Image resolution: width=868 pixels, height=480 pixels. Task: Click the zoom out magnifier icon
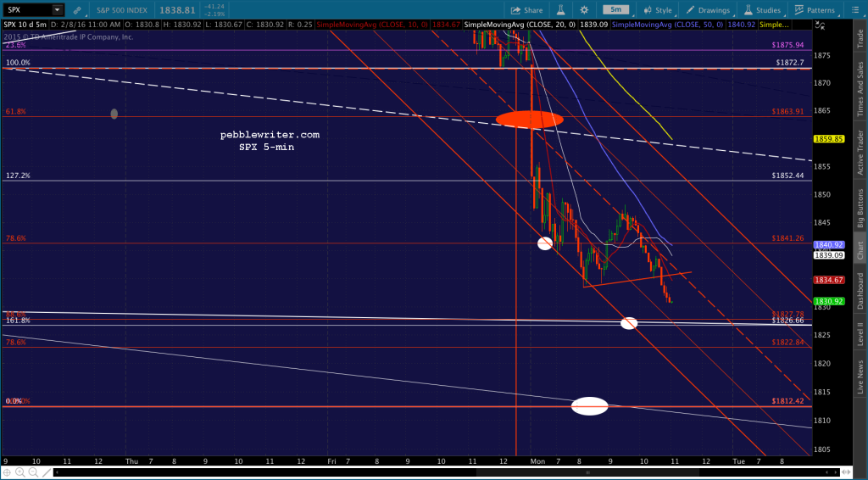[32, 472]
